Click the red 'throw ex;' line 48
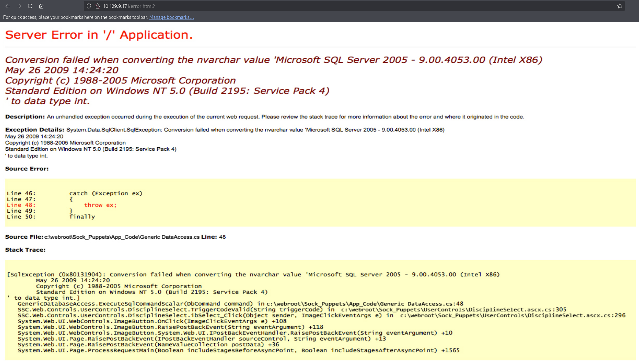639x364 pixels. (100, 205)
